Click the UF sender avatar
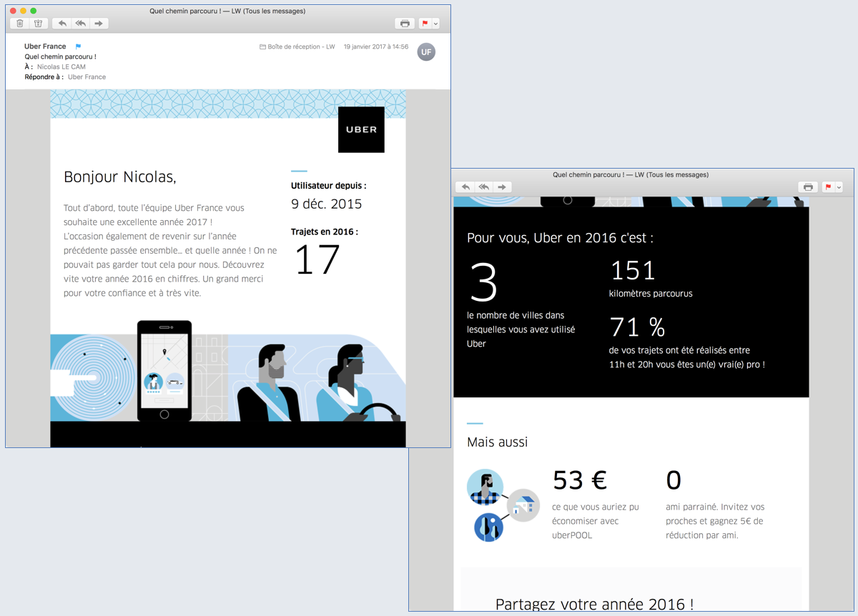 [x=426, y=51]
